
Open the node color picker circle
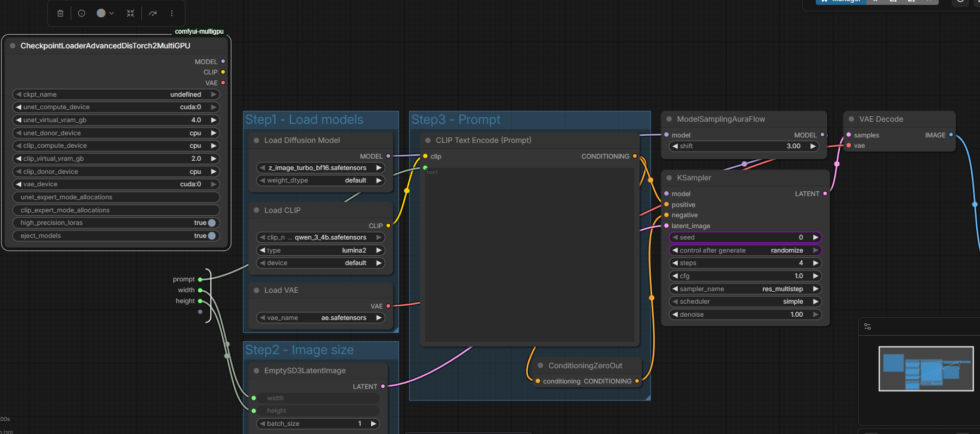pos(101,13)
